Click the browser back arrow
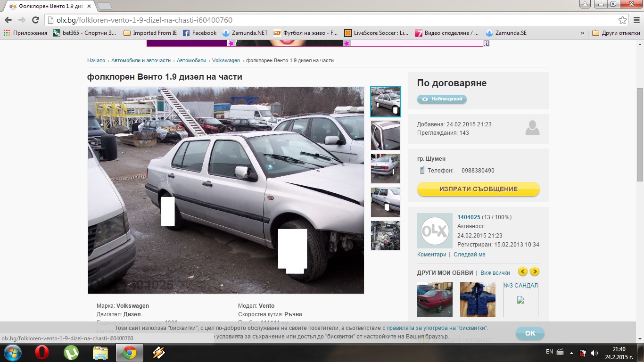 8,20
